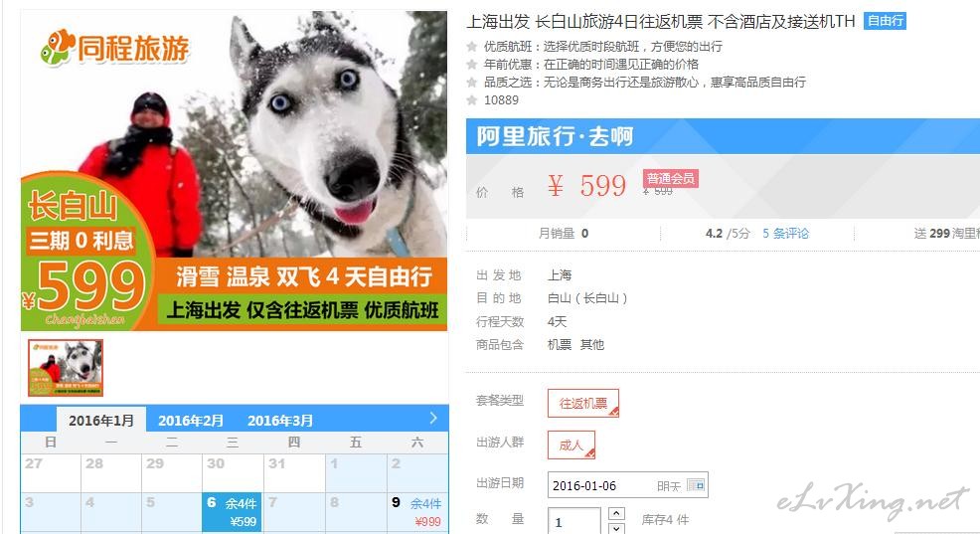The height and width of the screenshot is (534, 980).
Task: Increase quantity with the up stepper arrow
Action: pyautogui.click(x=616, y=513)
